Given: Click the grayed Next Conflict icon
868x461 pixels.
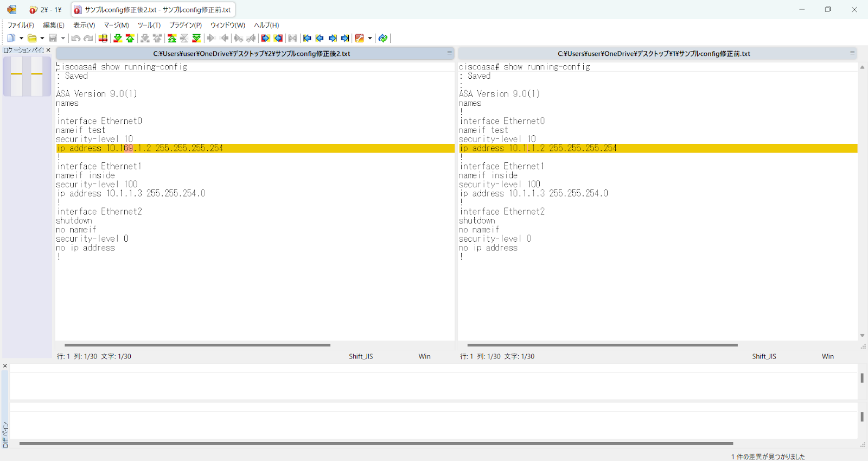Looking at the screenshot, I should [x=145, y=38].
